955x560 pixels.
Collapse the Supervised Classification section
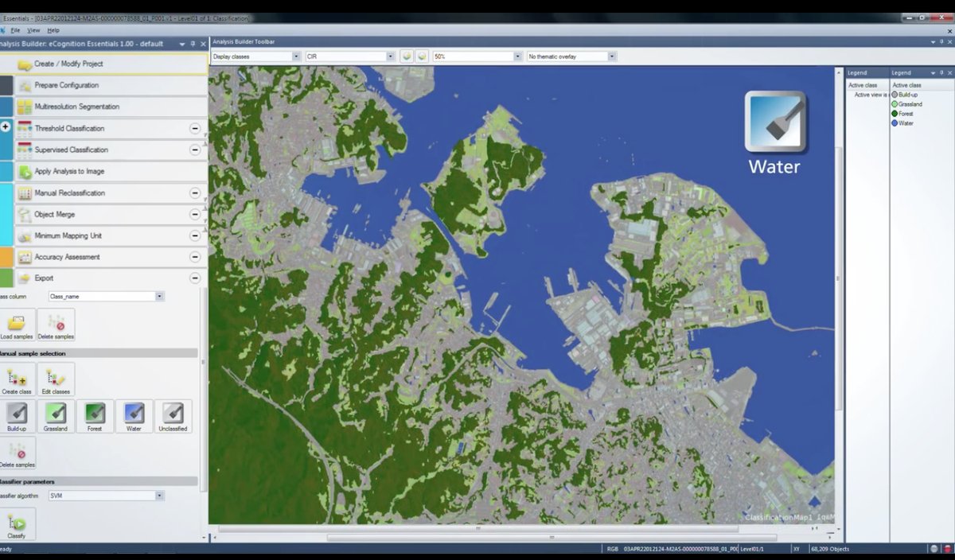[x=193, y=150]
